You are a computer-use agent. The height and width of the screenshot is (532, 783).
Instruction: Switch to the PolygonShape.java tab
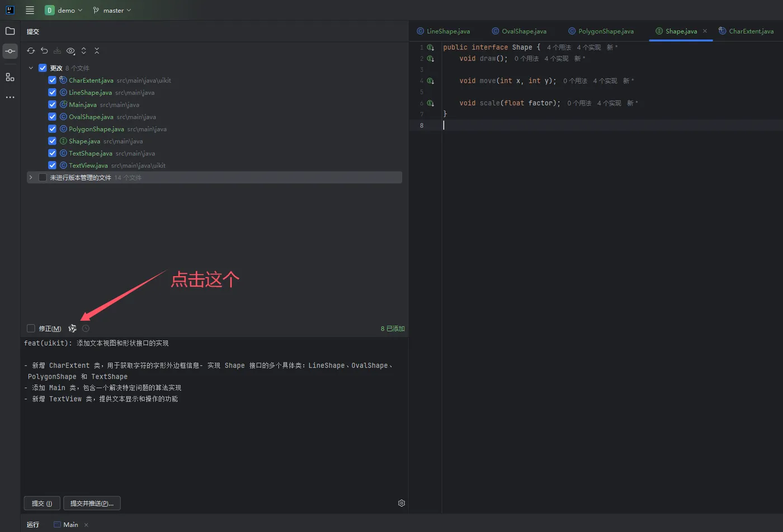point(601,31)
